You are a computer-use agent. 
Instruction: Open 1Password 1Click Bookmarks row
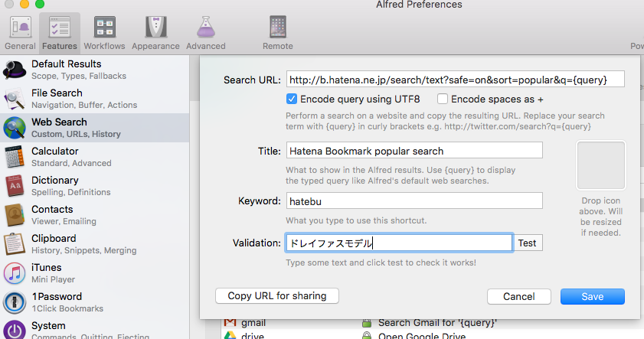tap(94, 302)
